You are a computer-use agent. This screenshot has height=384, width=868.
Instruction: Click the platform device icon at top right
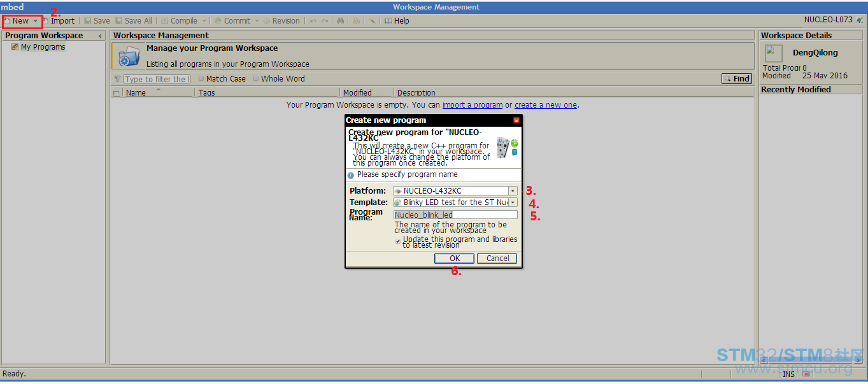pos(859,20)
